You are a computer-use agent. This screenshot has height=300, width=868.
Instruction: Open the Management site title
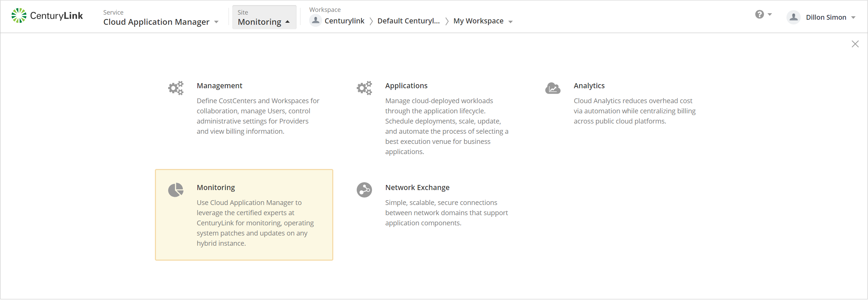click(219, 86)
